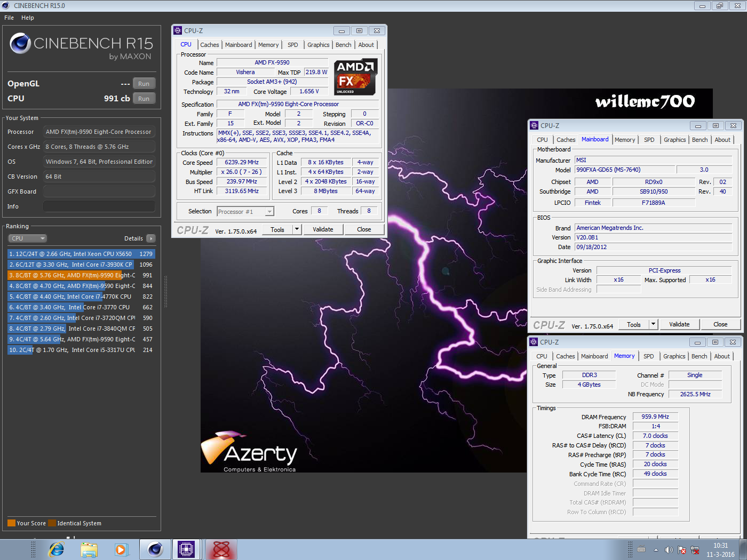Click the Core Speed value 6239.29 MHz
Screen dimensions: 747x560
(242, 162)
